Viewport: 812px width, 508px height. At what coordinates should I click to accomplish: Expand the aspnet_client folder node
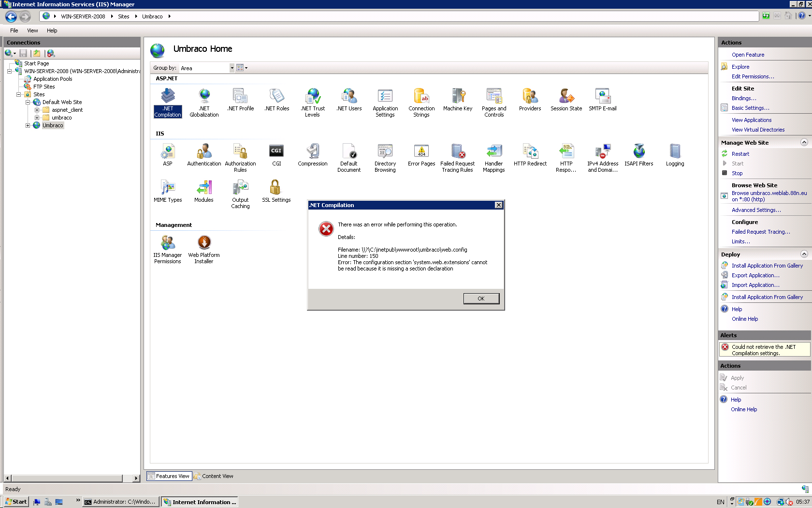point(37,110)
